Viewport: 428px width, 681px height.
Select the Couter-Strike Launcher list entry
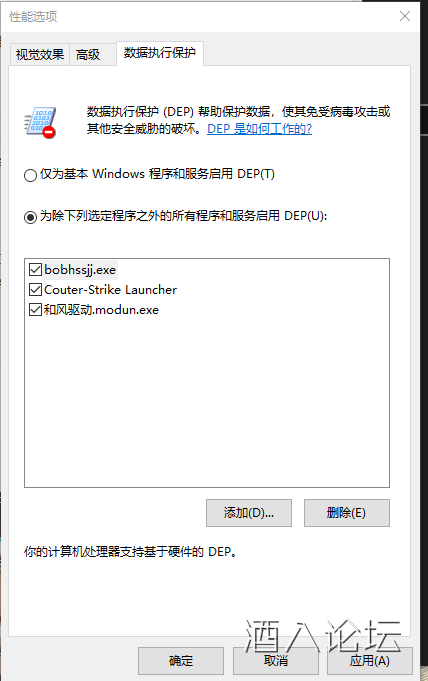pyautogui.click(x=110, y=290)
